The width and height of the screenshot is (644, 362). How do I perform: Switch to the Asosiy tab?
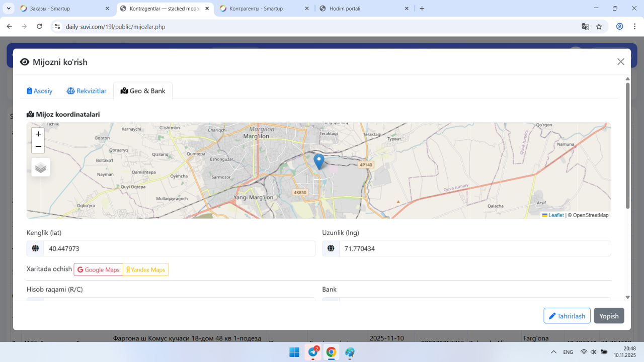point(40,91)
